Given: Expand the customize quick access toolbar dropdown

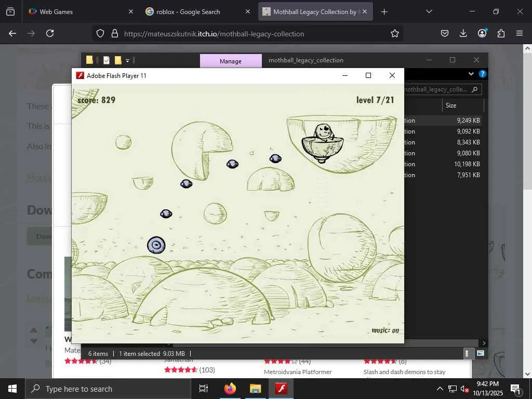Looking at the screenshot, I should [x=128, y=60].
